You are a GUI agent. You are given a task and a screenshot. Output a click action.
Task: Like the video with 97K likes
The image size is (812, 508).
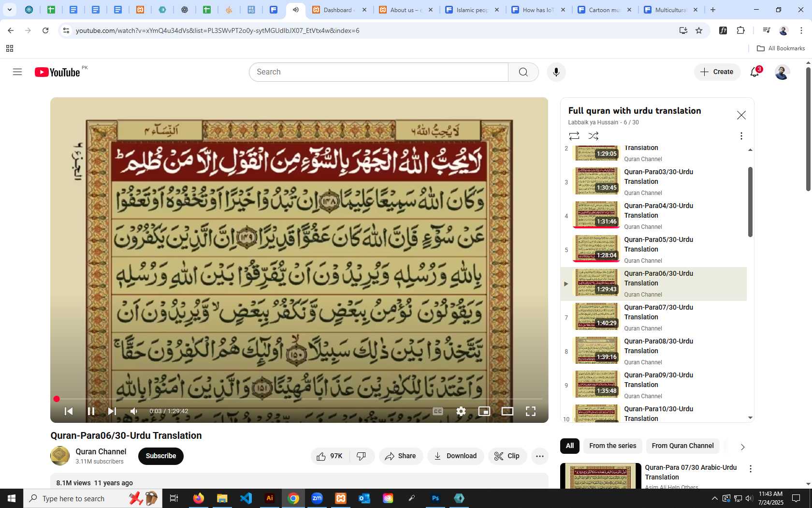[x=330, y=456]
